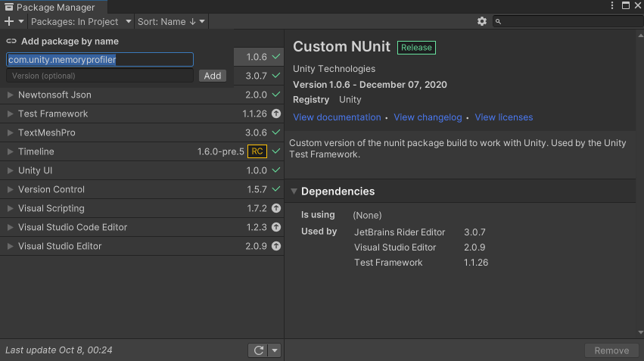The height and width of the screenshot is (361, 644).
Task: Expand the Newtonsoft Json package row
Action: click(x=11, y=95)
